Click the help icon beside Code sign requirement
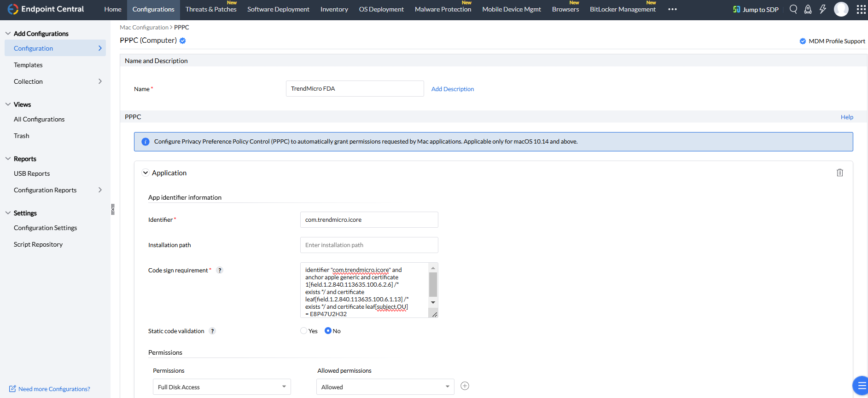Image resolution: width=868 pixels, height=398 pixels. pos(220,270)
